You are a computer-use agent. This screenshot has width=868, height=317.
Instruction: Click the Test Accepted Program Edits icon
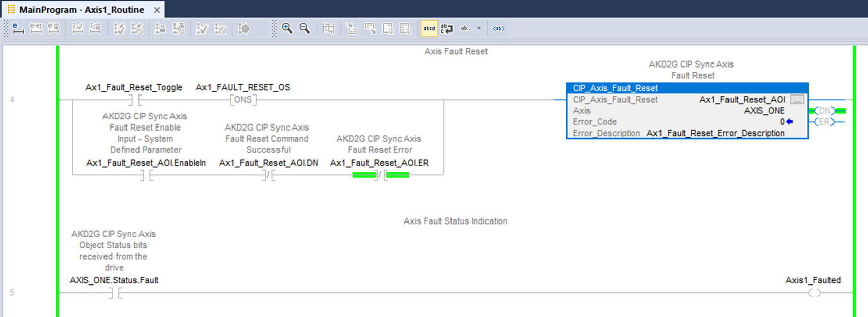coord(119,28)
